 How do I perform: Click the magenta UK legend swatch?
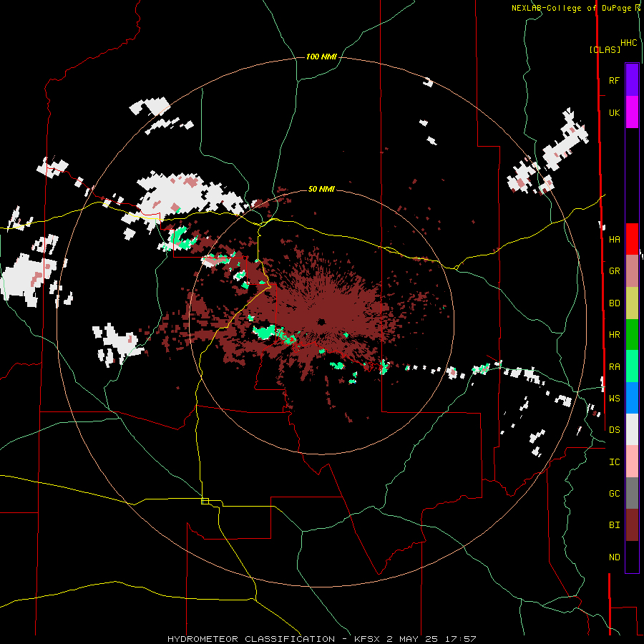632,112
